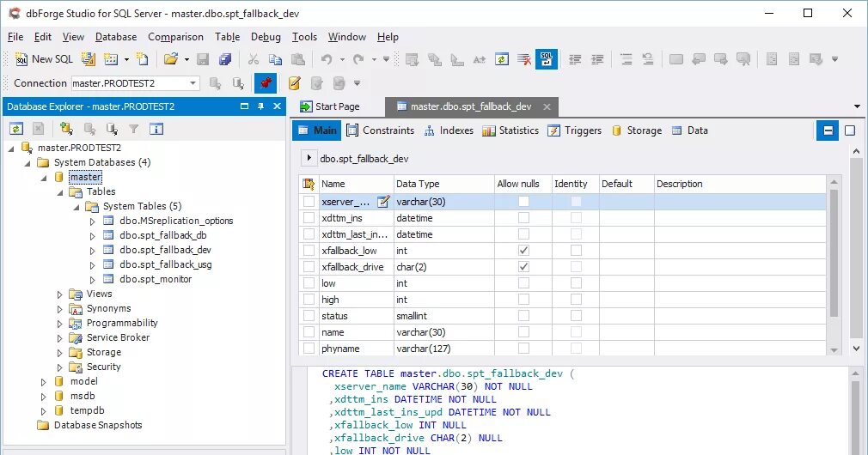868x455 pixels.
Task: Toggle Allow nulls for xfallback_drive
Action: [x=523, y=267]
